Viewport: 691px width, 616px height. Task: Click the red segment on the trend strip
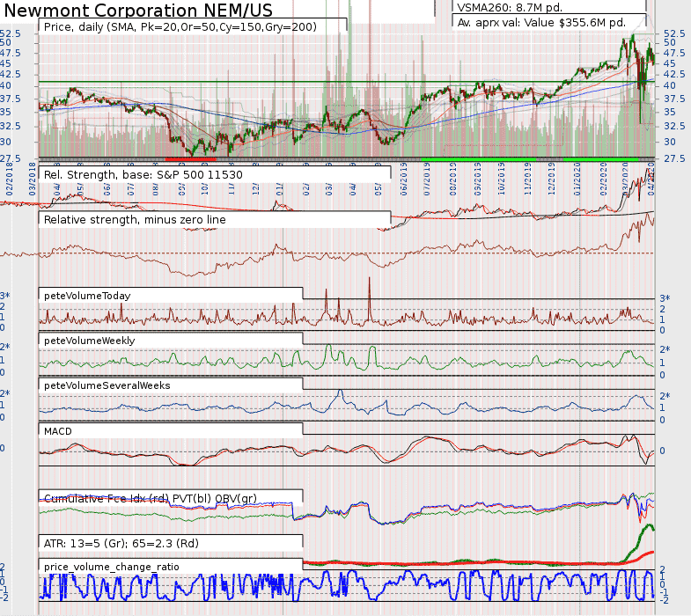click(190, 159)
